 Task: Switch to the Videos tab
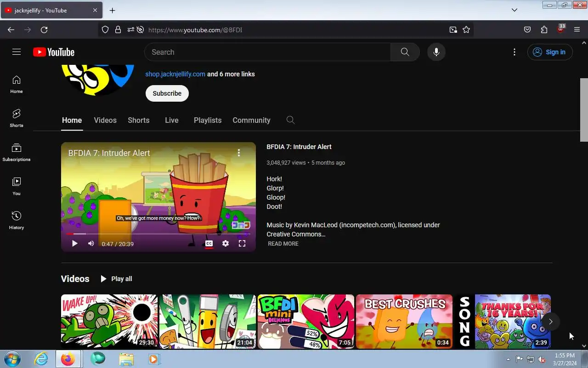click(105, 120)
